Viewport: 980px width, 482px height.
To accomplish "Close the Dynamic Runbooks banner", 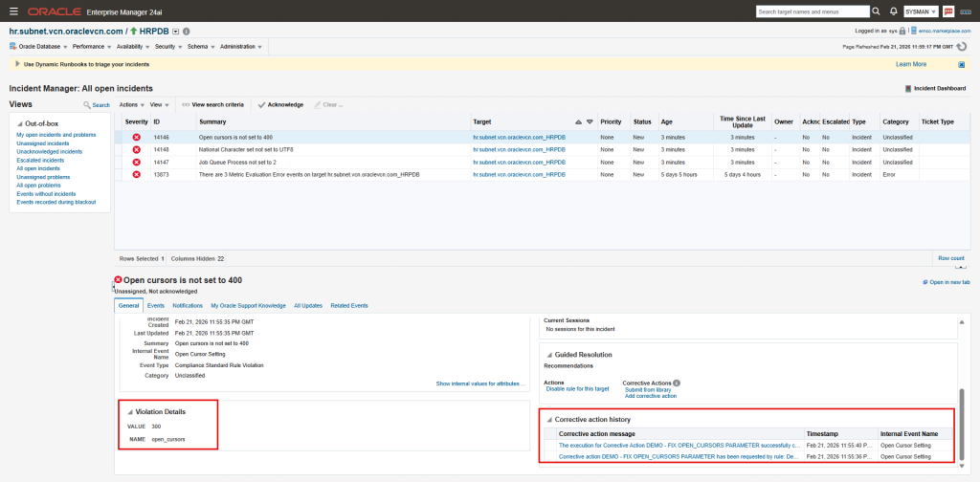I will coord(961,64).
